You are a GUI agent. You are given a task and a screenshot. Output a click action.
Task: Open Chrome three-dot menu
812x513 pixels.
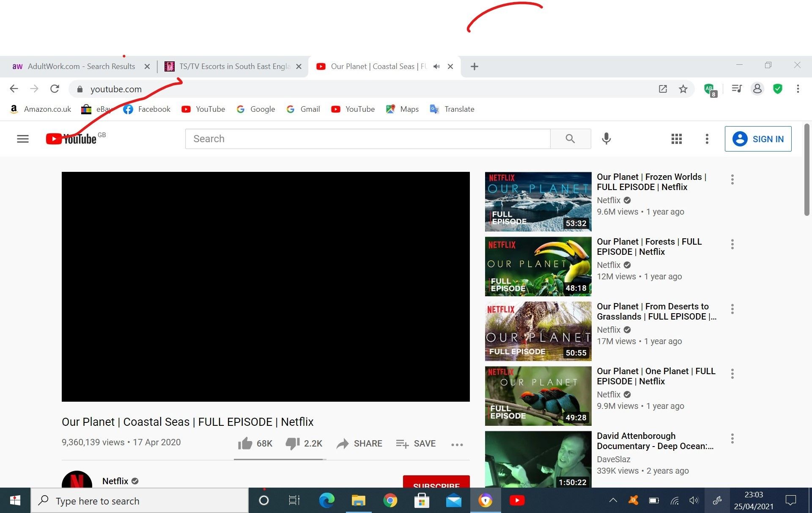tap(798, 89)
